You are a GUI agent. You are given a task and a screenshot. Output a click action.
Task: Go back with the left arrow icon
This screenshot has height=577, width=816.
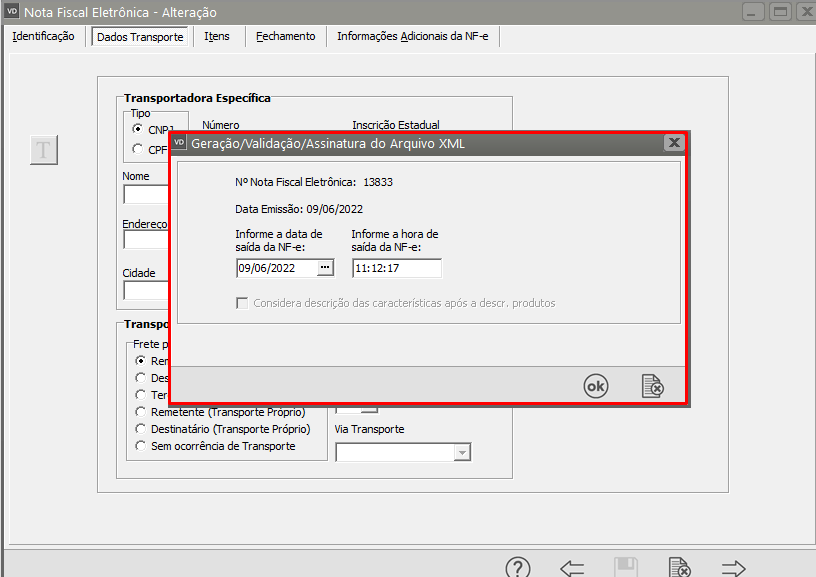pos(572,568)
